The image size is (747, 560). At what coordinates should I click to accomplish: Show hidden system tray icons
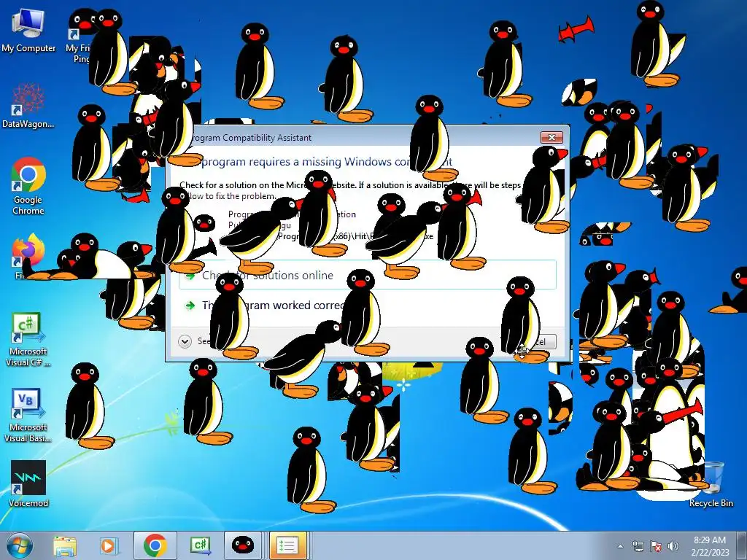[x=620, y=546]
